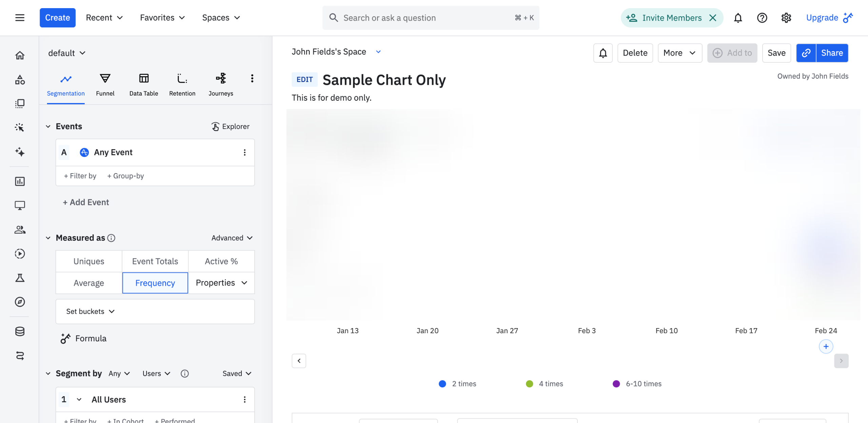Open the Explorer tool in Events panel
This screenshot has width=868, height=423.
(230, 126)
